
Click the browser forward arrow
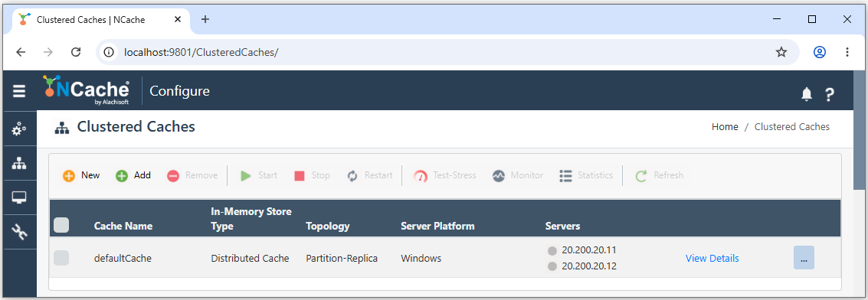pyautogui.click(x=48, y=52)
